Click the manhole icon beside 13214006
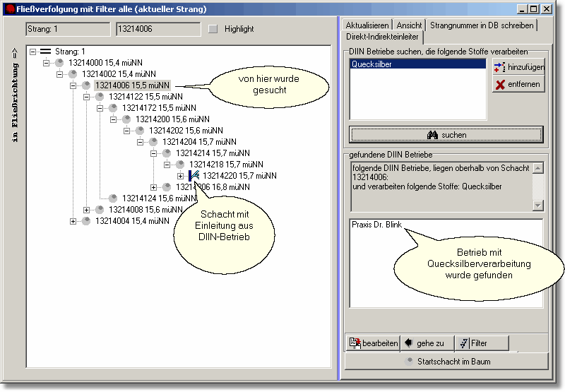Screen dimensions: 565x392 pyautogui.click(x=86, y=85)
